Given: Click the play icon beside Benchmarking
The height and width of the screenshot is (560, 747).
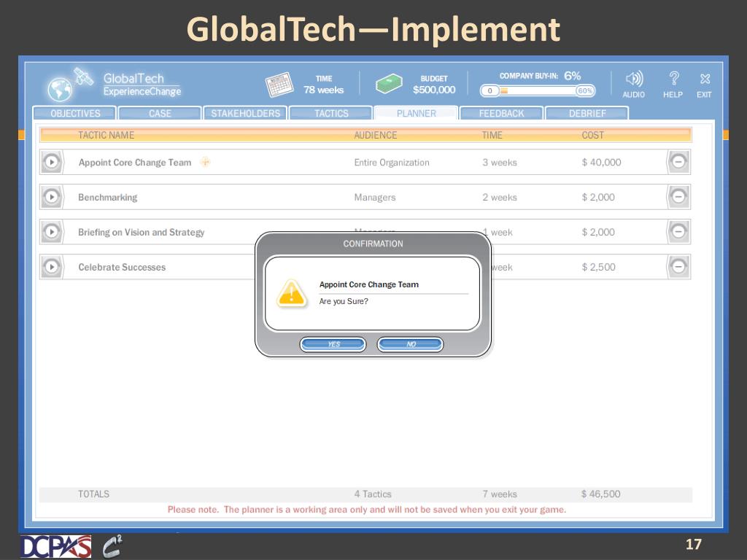Looking at the screenshot, I should tap(52, 197).
